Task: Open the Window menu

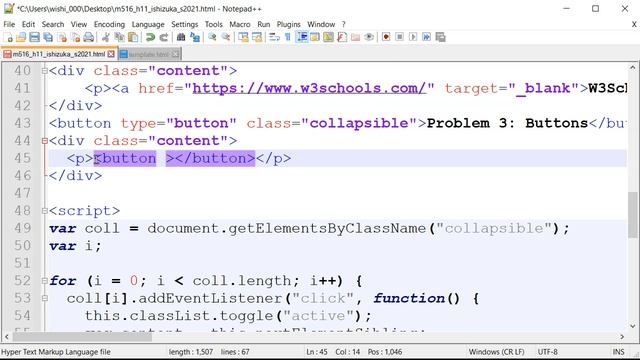Action: click(x=321, y=24)
